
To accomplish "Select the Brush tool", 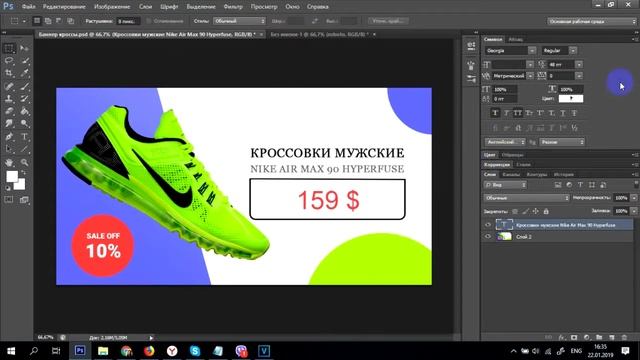I will click(24, 86).
